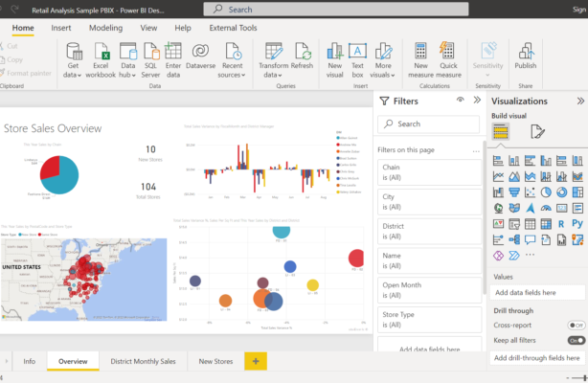
Task: Collapse the Visualizations pane
Action: [579, 101]
